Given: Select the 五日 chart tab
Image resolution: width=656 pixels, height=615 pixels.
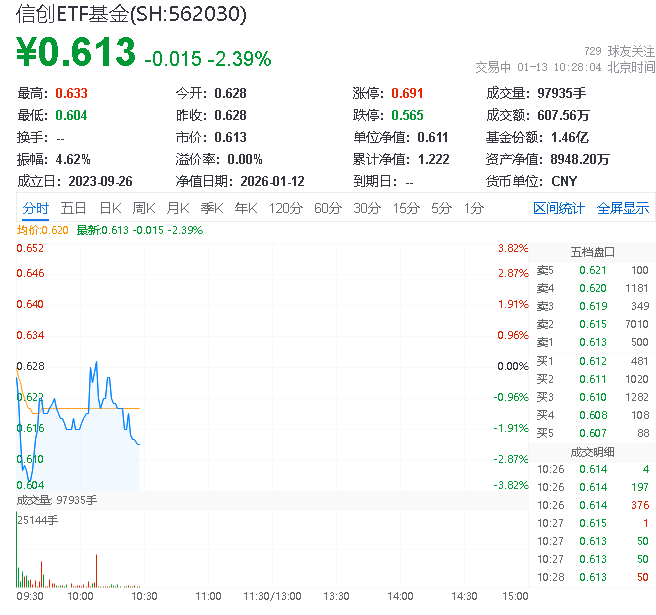Looking at the screenshot, I should point(73,208).
